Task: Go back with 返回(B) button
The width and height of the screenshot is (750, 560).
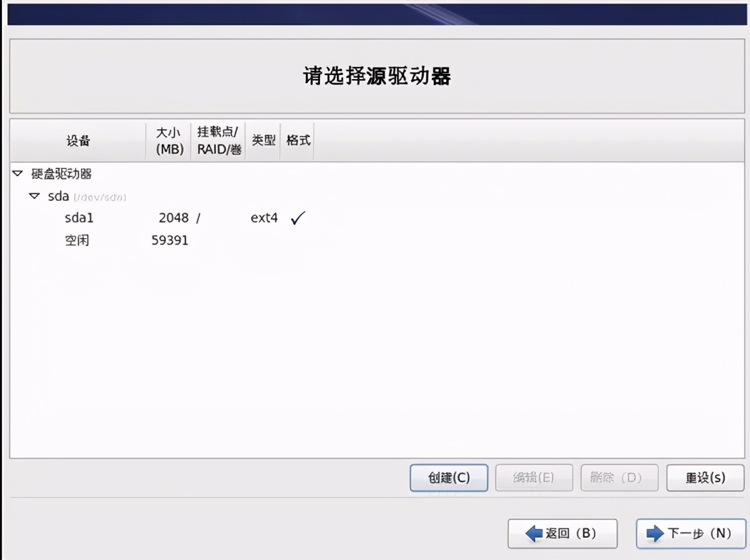Action: tap(562, 533)
